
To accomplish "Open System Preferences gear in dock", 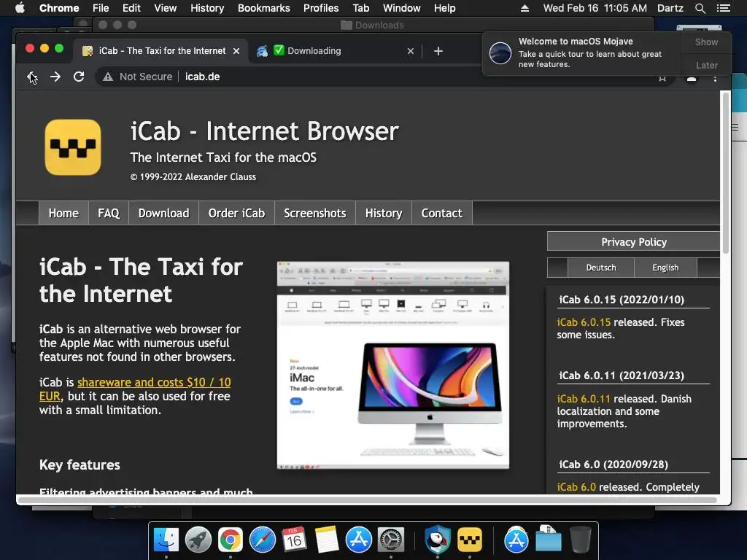I will coord(391,540).
